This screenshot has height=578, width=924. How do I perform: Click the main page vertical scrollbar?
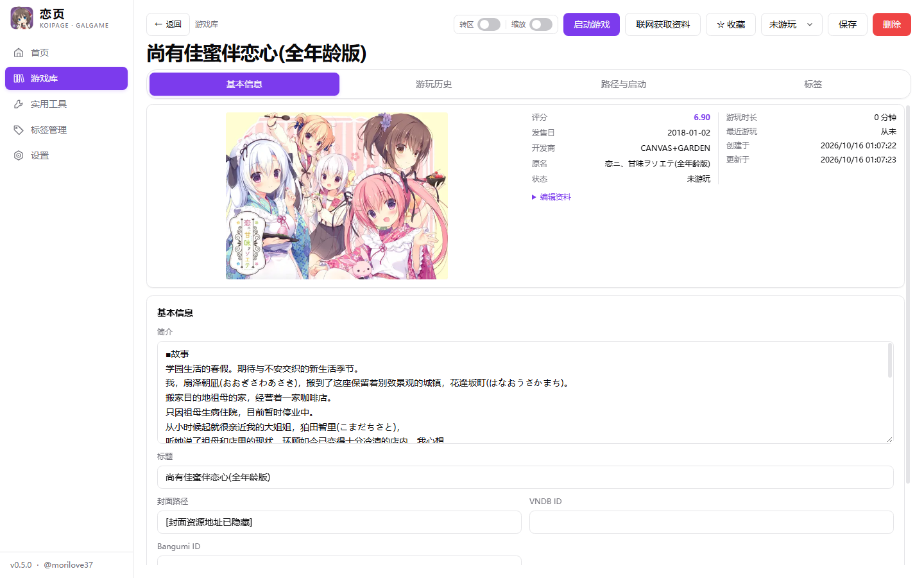pyautogui.click(x=908, y=294)
